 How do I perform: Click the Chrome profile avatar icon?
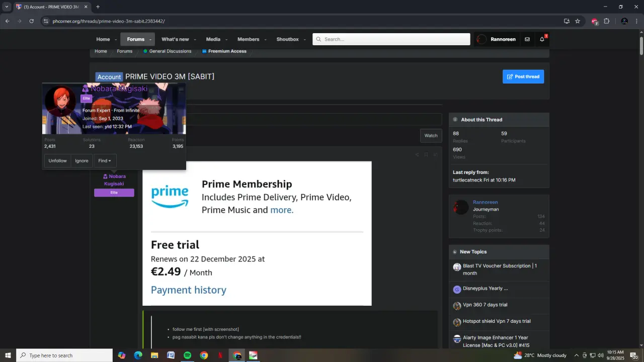624,21
